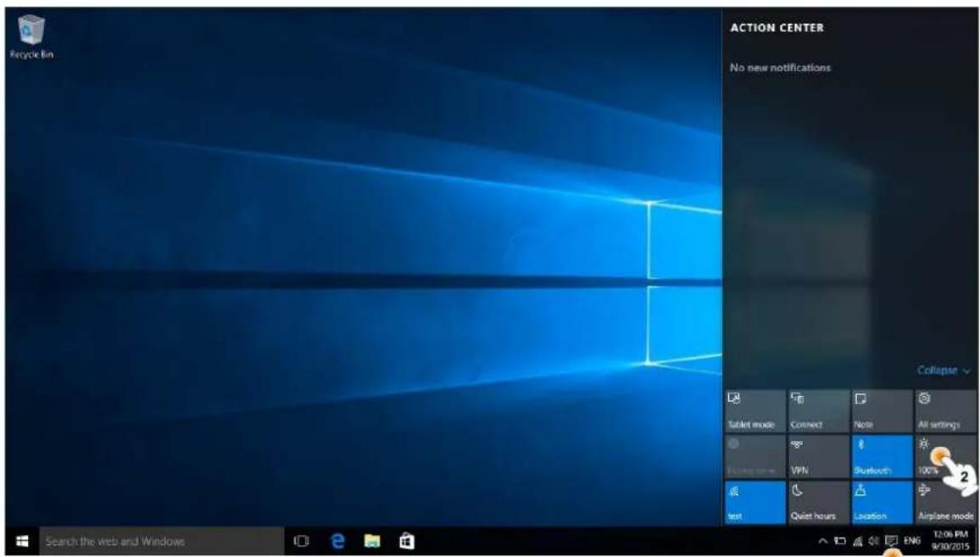Open the Connect quick action tile
Image resolution: width=980 pixels, height=557 pixels.
[x=818, y=410]
